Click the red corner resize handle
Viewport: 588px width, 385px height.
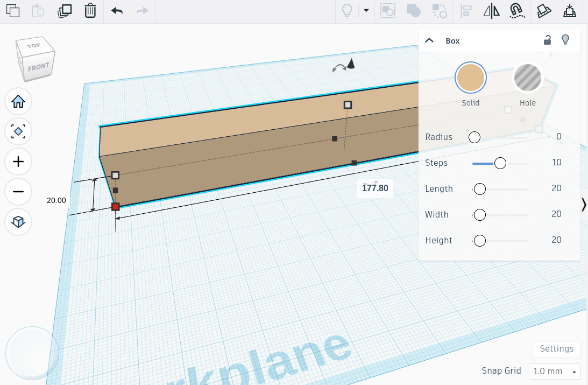[x=116, y=207]
